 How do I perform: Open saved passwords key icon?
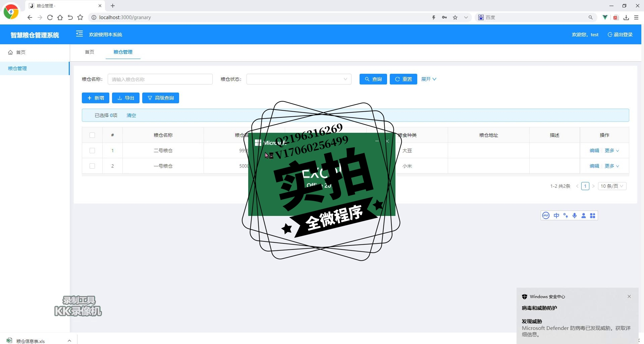coord(444,17)
